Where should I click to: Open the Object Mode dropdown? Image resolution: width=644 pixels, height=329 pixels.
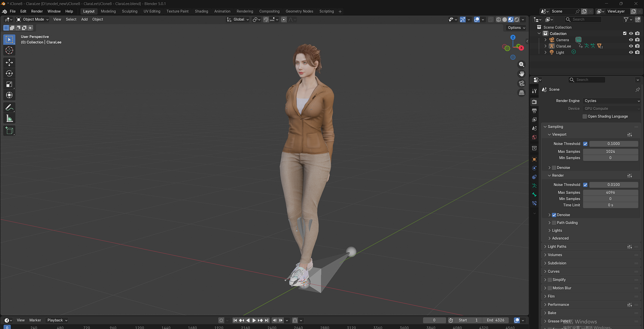[x=33, y=19]
